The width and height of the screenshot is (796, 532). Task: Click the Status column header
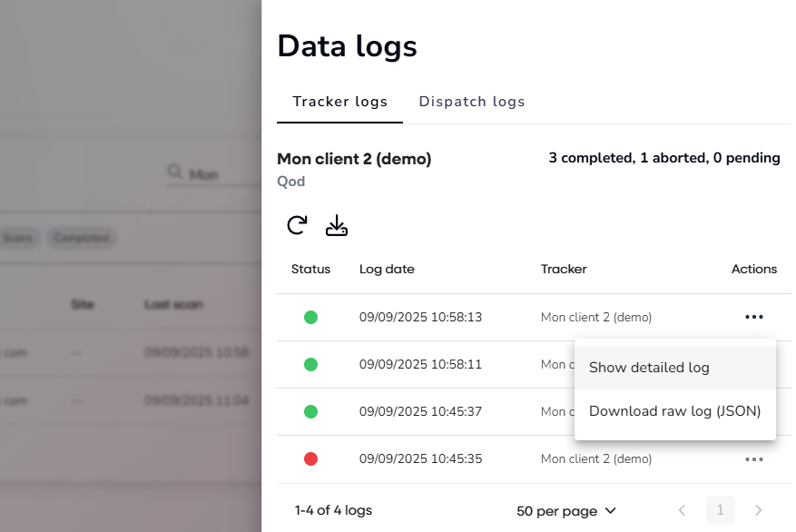[310, 269]
